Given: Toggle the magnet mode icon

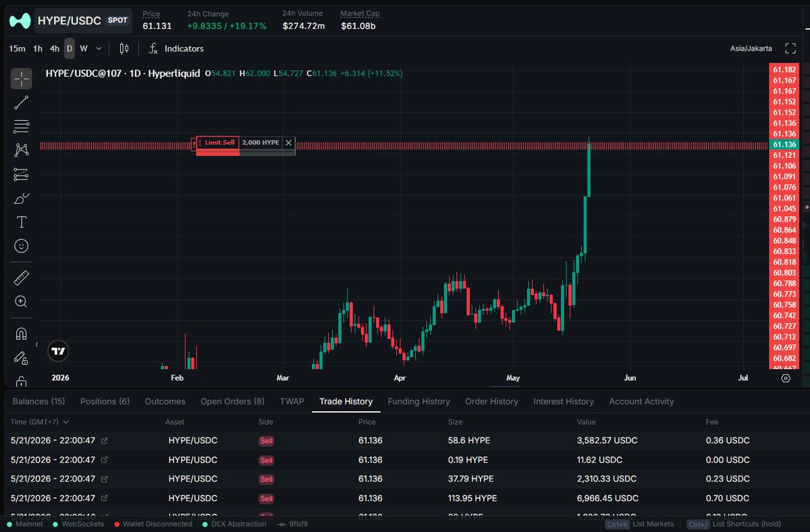Looking at the screenshot, I should (x=21, y=334).
